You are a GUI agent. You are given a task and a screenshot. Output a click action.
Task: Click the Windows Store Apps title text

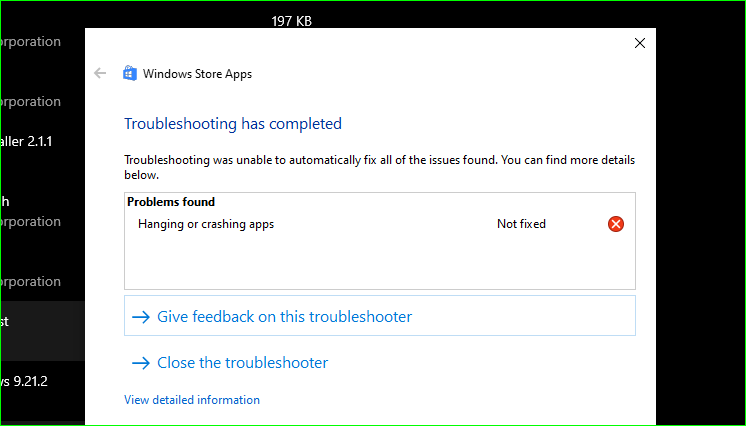tap(197, 74)
